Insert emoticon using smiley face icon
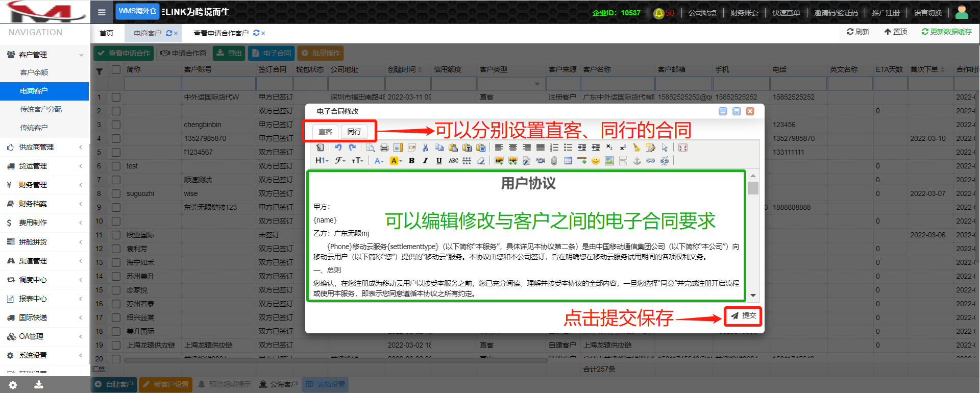The height and width of the screenshot is (393, 980). (x=595, y=161)
